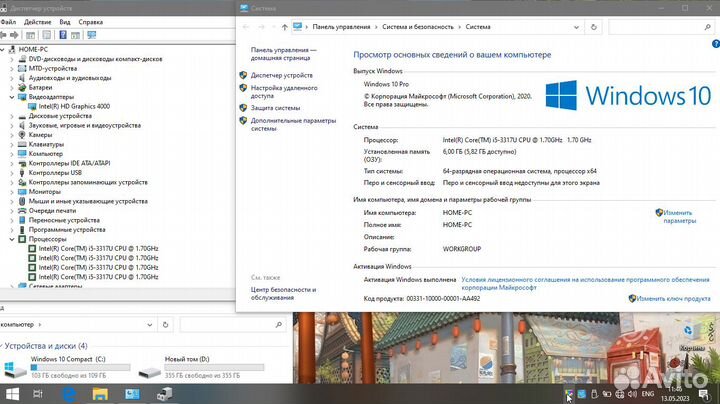
Task: Collapse the Устройства и диски (4) group
Action: coord(1,346)
